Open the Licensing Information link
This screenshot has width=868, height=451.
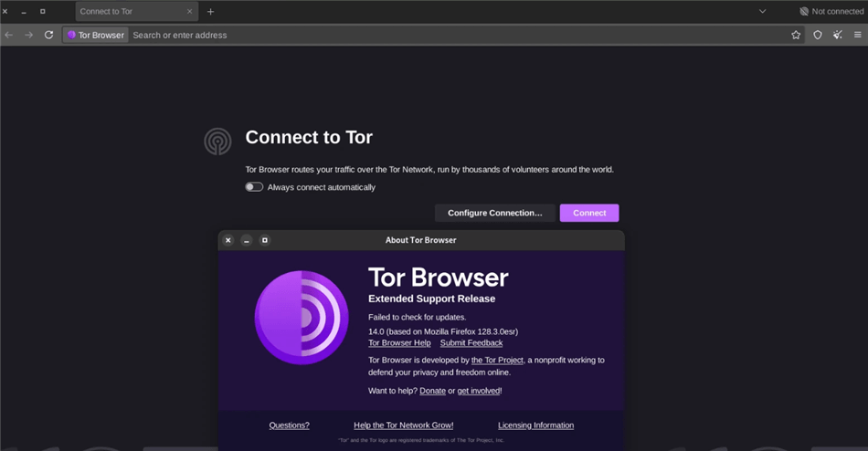coord(535,425)
